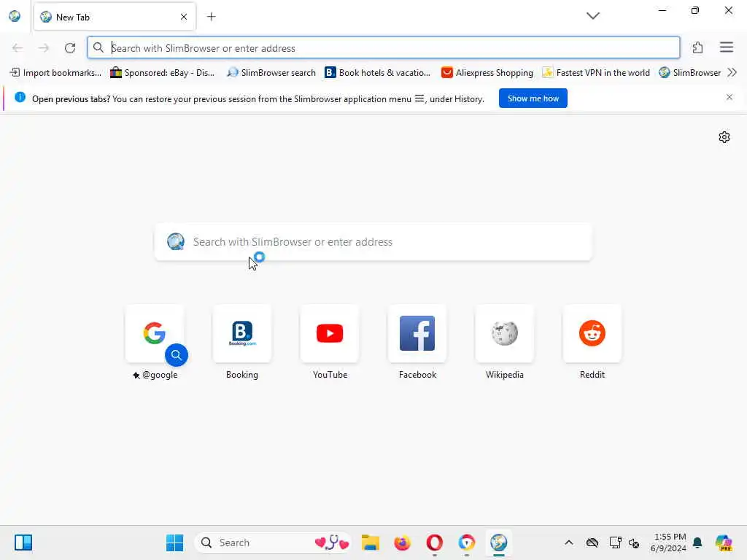This screenshot has height=560, width=747.
Task: Open Sponsored eBay bookmark
Action: tap(162, 72)
